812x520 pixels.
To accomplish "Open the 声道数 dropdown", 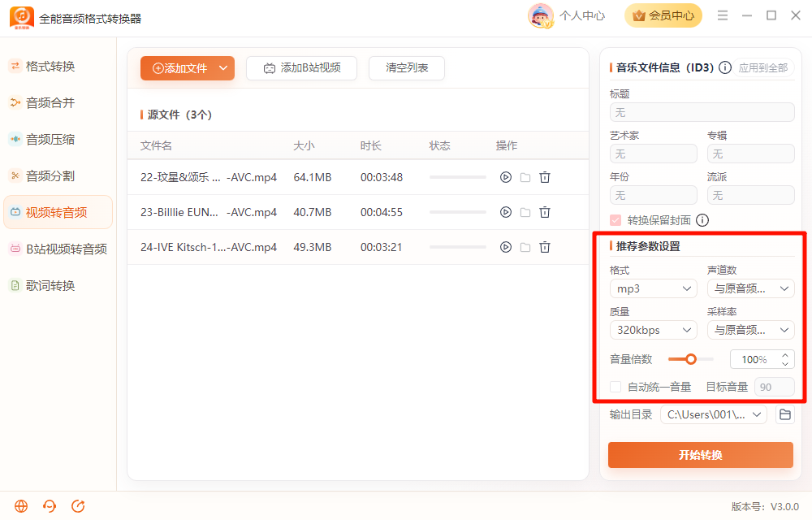I will coord(751,288).
